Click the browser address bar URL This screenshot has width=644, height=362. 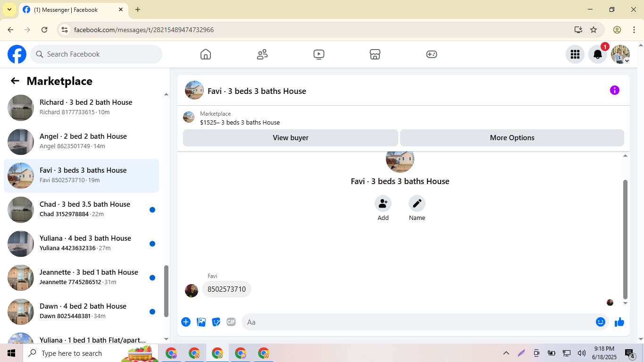click(144, 30)
